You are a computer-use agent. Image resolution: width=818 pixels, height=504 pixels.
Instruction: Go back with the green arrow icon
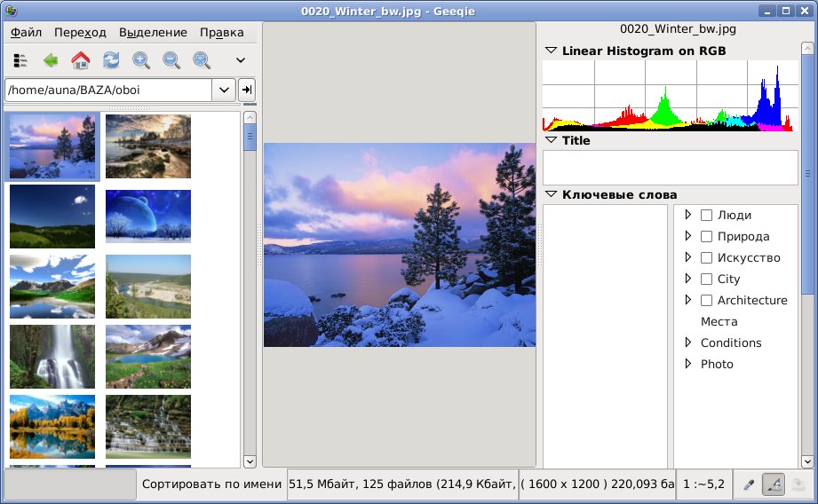coord(51,60)
